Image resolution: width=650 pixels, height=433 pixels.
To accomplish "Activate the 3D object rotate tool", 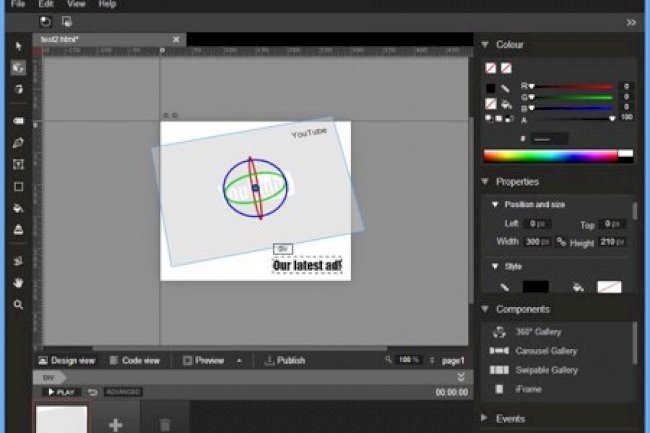I will 18,68.
